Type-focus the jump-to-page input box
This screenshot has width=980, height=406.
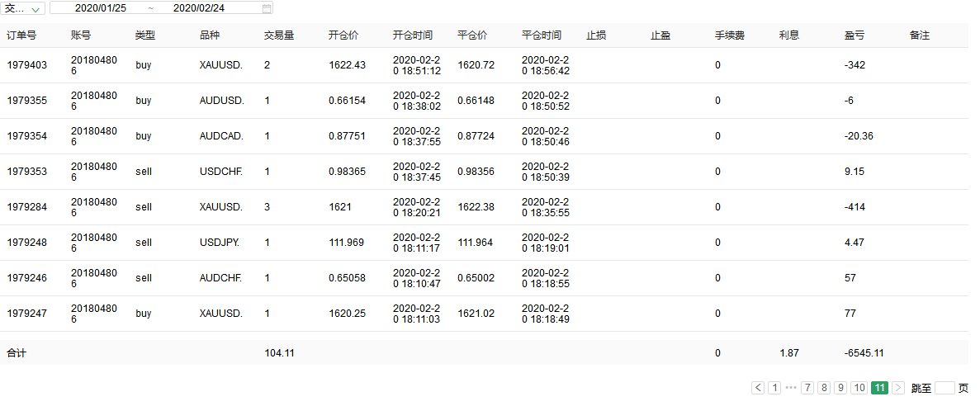(x=945, y=388)
